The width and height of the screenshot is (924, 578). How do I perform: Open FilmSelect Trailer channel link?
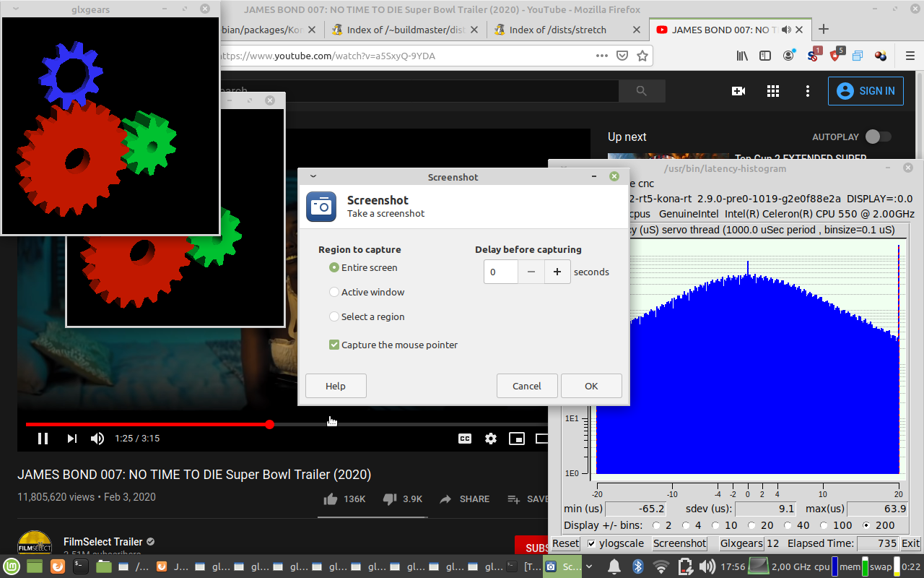(103, 542)
